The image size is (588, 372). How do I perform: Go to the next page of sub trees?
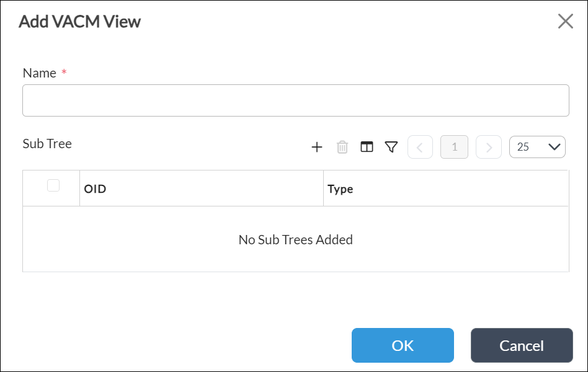click(x=488, y=147)
